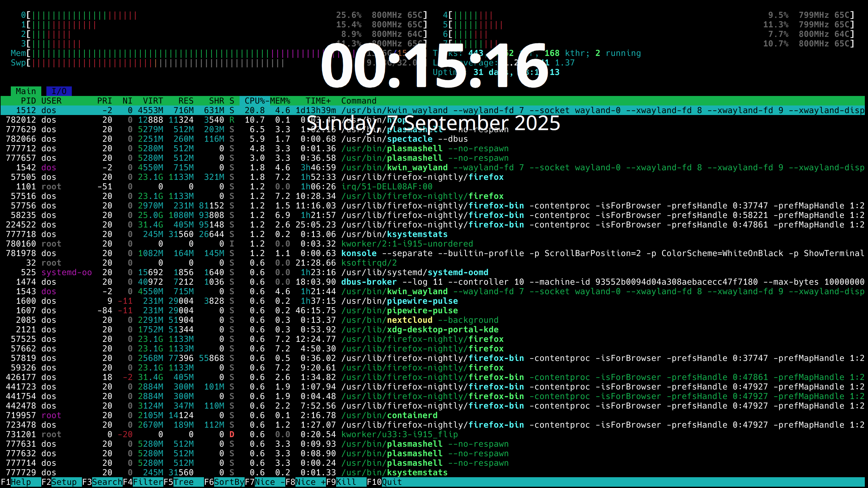Click F7 Nice - button
The image size is (868, 488).
tap(265, 482)
